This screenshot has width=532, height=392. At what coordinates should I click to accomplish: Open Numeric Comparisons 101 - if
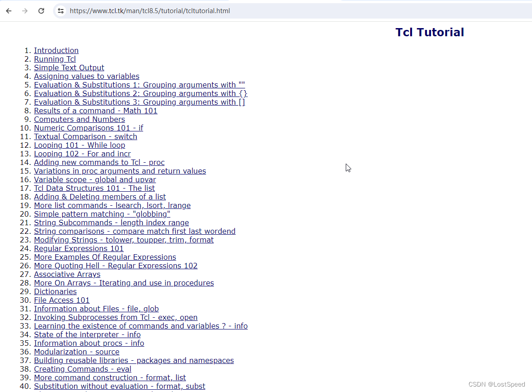(88, 128)
